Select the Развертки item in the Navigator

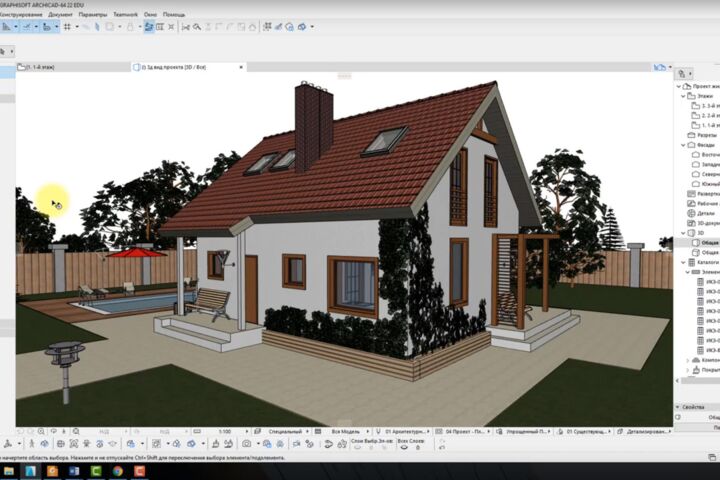point(703,194)
